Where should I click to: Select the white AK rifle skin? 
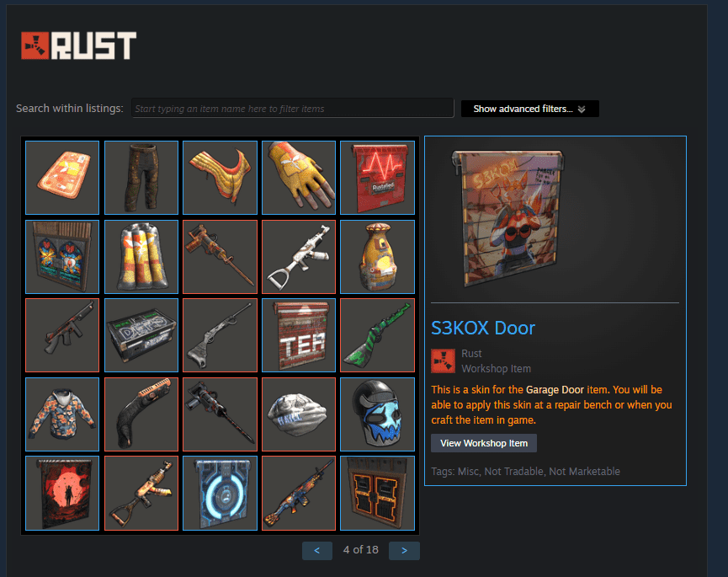pyautogui.click(x=299, y=256)
